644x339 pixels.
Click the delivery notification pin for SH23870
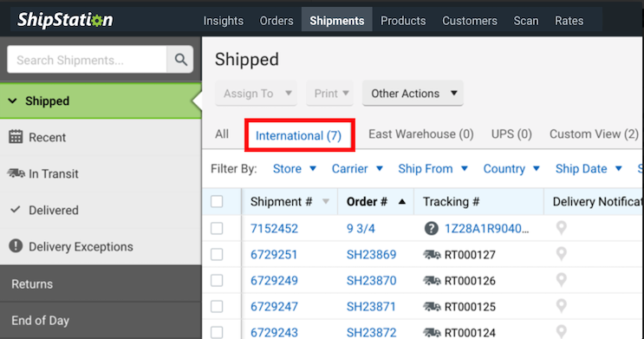[x=561, y=280]
